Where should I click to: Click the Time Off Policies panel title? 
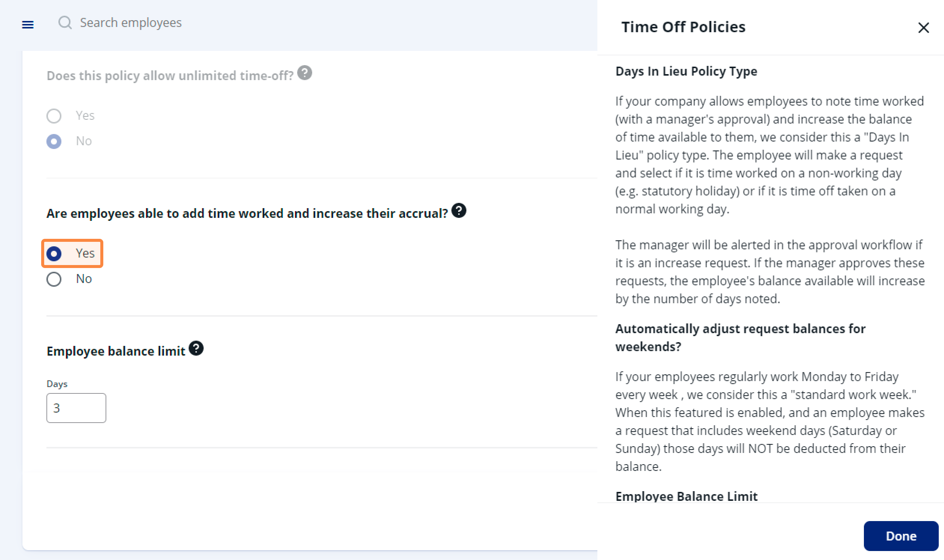tap(683, 27)
